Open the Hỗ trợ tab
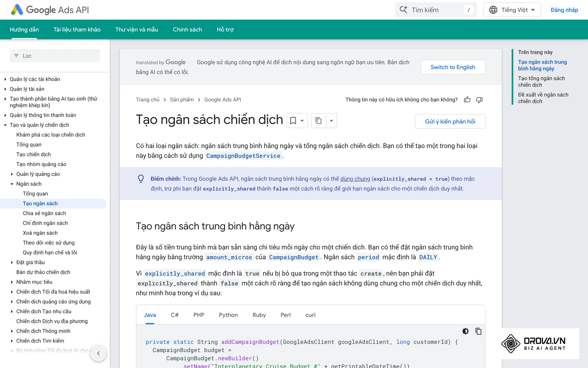The height and width of the screenshot is (368, 588). tap(225, 29)
